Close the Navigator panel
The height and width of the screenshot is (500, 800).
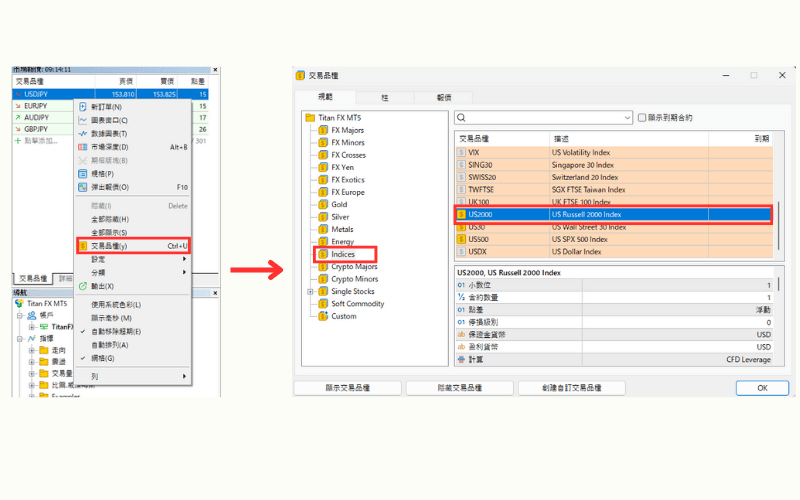tap(215, 293)
